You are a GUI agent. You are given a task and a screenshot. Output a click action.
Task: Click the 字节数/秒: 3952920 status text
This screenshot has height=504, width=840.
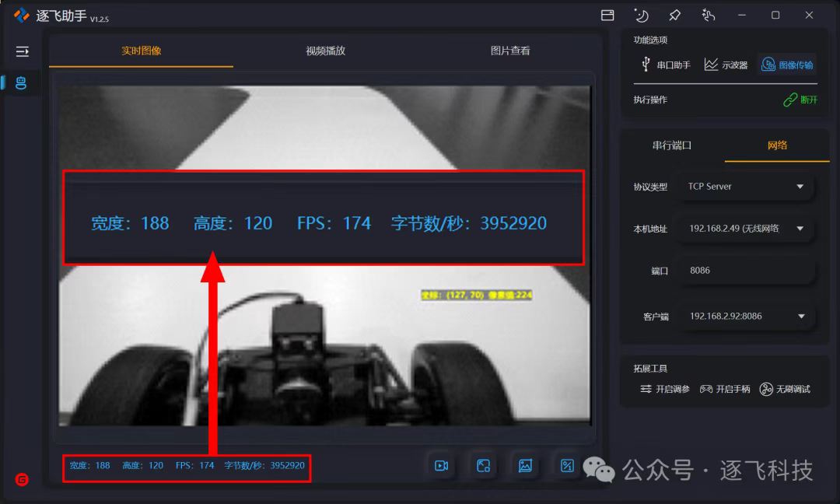pos(264,465)
